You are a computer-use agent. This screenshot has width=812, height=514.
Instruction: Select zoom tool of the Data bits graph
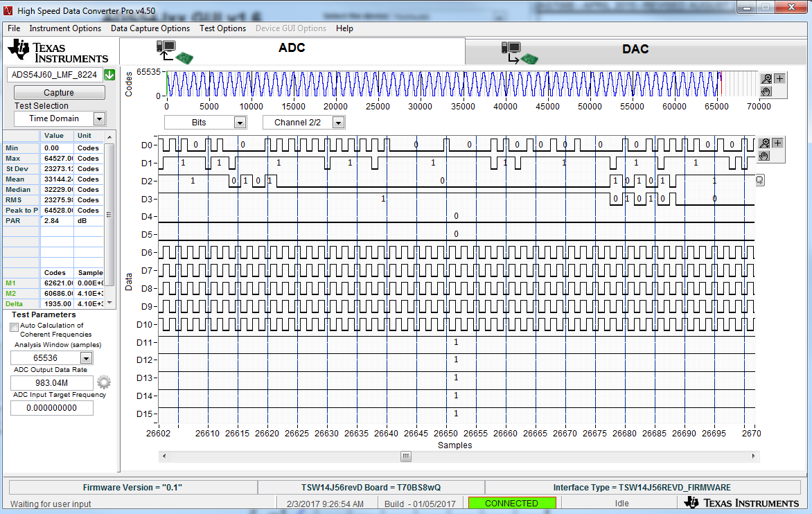[764, 143]
